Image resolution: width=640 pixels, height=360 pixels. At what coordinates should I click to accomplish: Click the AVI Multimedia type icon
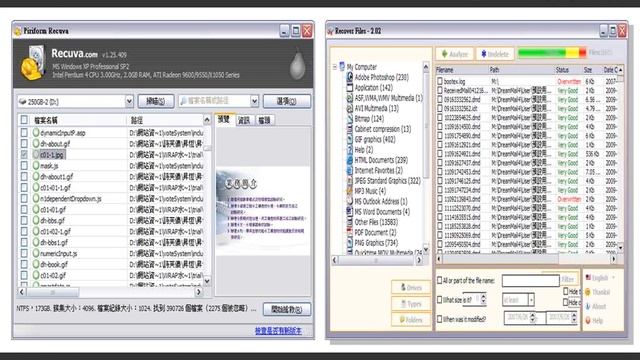click(349, 108)
